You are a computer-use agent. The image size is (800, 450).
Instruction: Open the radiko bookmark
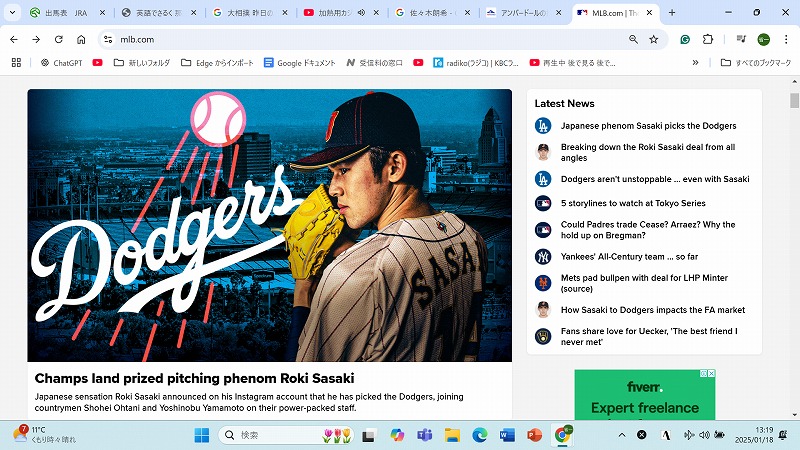[476, 63]
